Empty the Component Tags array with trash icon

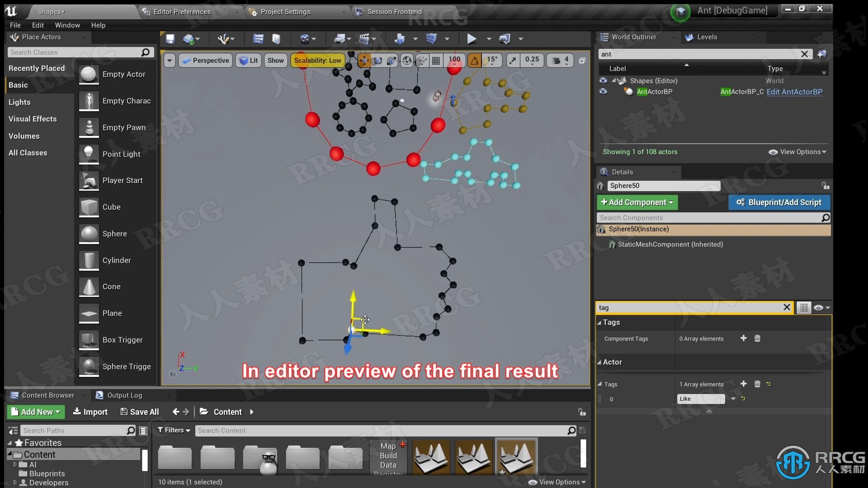[x=757, y=338]
